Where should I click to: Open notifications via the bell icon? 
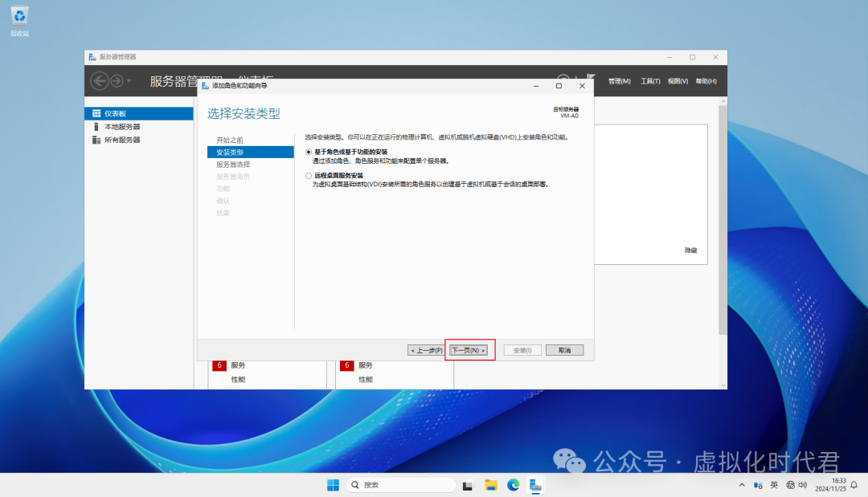pyautogui.click(x=854, y=485)
